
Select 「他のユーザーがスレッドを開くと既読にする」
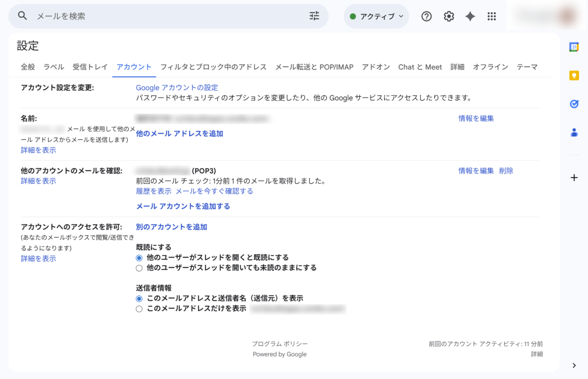(x=139, y=258)
